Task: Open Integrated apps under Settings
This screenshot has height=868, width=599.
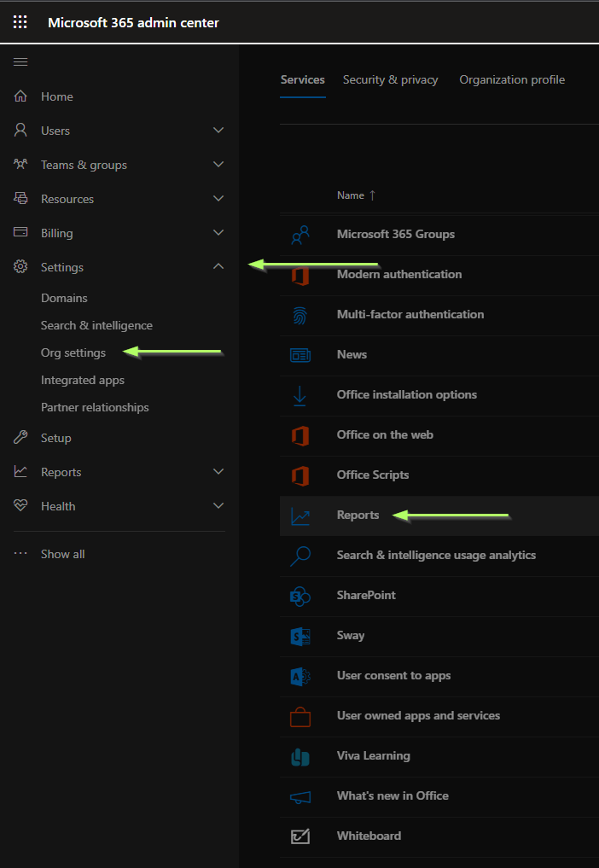Action: pyautogui.click(x=83, y=381)
